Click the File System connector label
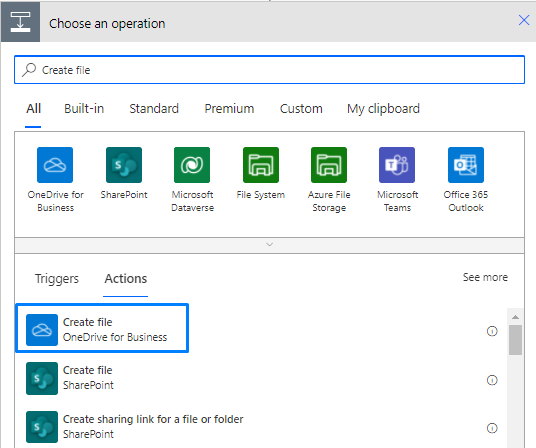The height and width of the screenshot is (448, 536). pos(260,195)
